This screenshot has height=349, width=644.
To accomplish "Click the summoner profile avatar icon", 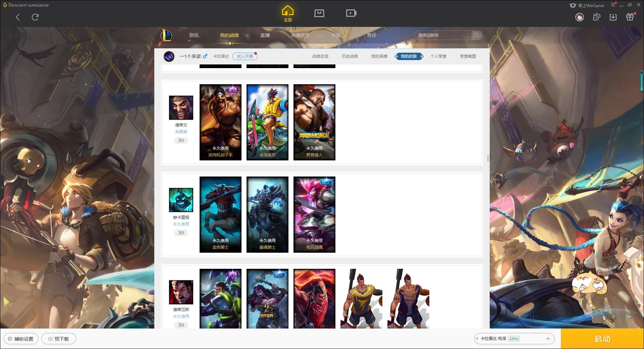I will pos(169,56).
